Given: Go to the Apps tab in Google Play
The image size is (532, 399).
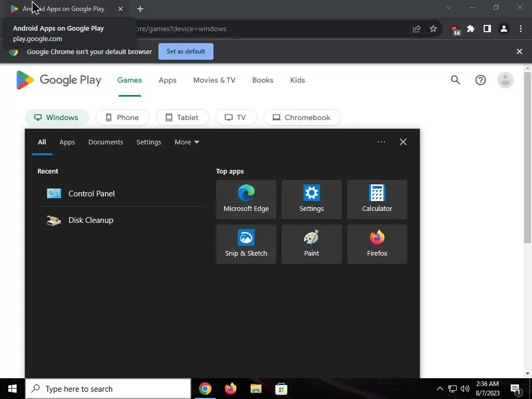Looking at the screenshot, I should 168,81.
